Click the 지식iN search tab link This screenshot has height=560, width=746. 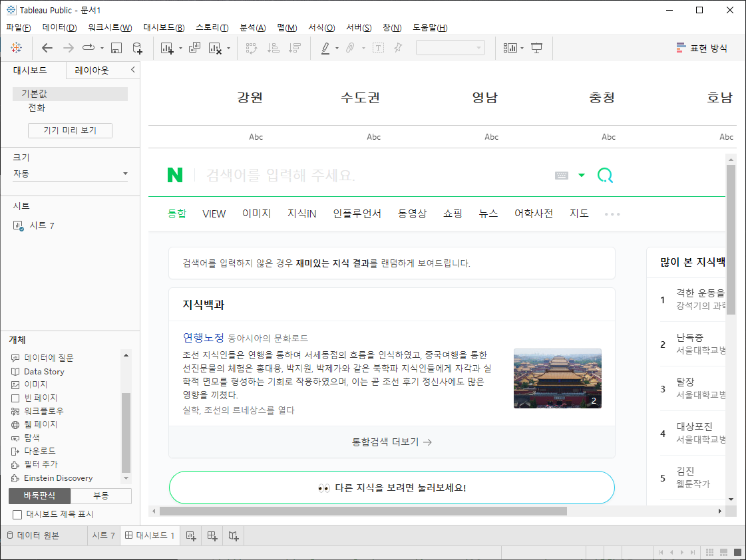point(301,214)
